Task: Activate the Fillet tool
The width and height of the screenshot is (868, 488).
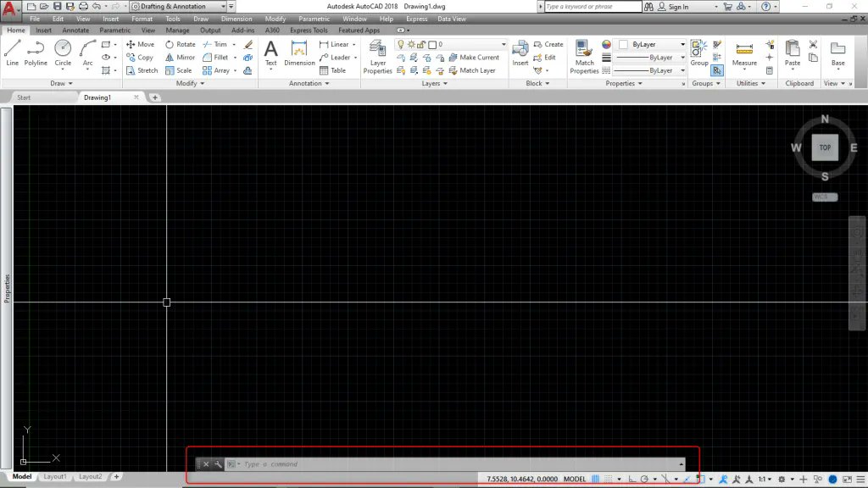Action: coord(215,58)
